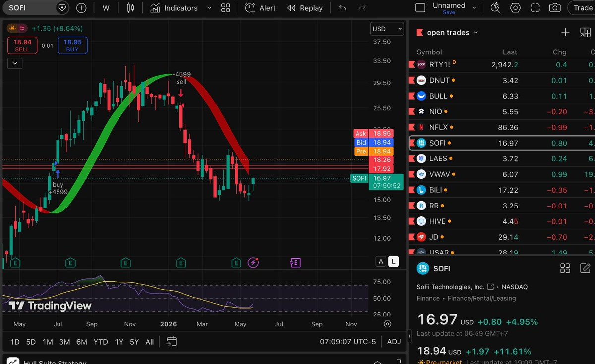Toggle log scale L button
The height and width of the screenshot is (364, 595).
click(393, 261)
